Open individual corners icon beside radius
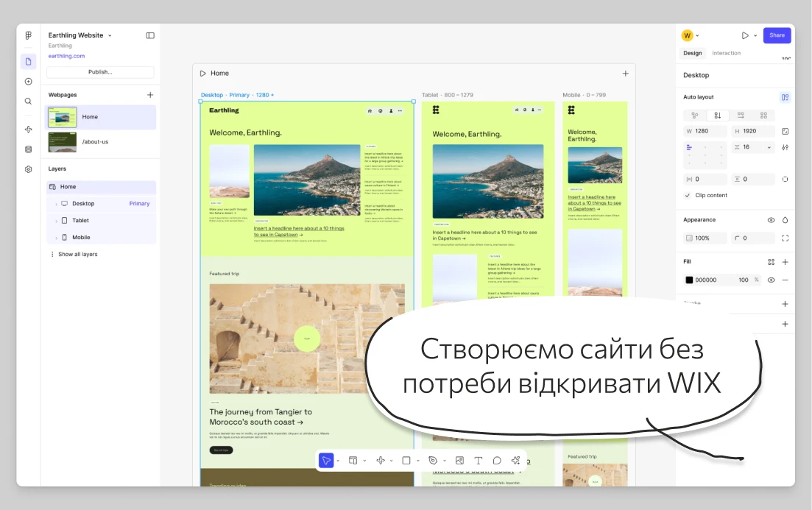Screen dimensions: 812x510 785,238
